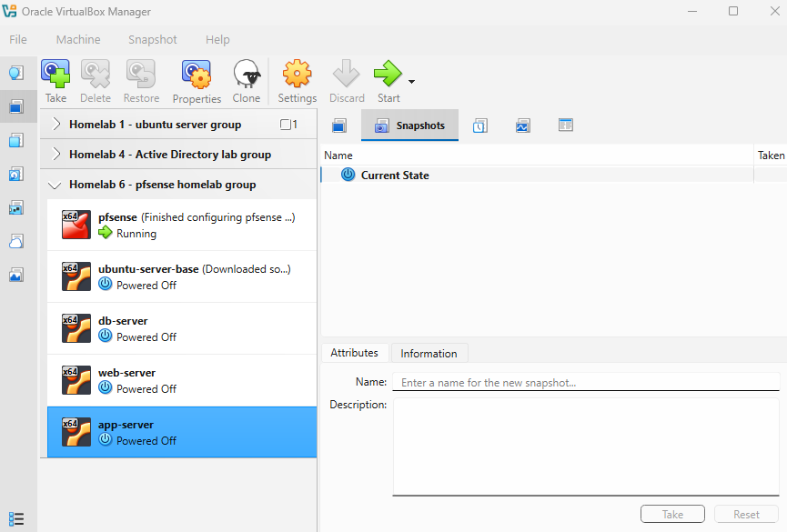Click inside the Description text area
This screenshot has width=787, height=532.
[x=586, y=447]
